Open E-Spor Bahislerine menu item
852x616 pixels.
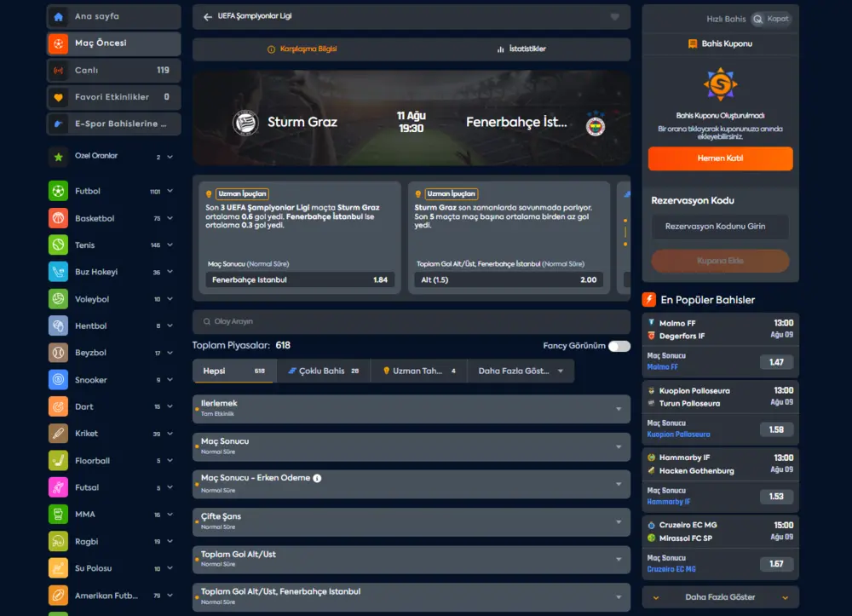pyautogui.click(x=113, y=124)
